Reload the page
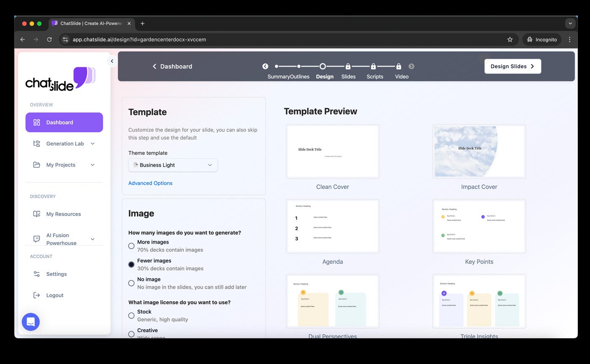Image resolution: width=590 pixels, height=364 pixels. [x=49, y=40]
